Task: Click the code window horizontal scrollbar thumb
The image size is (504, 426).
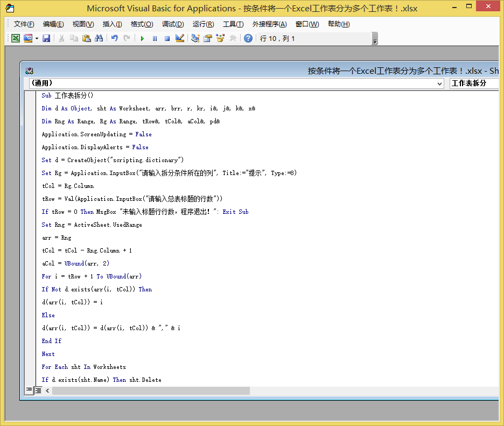Action: [x=151, y=390]
